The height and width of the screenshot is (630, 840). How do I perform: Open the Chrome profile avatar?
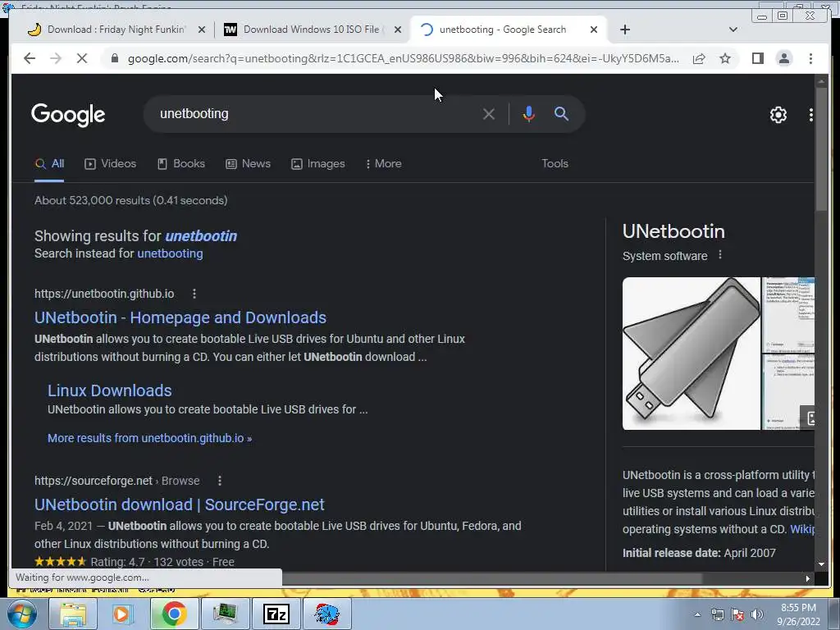tap(783, 58)
